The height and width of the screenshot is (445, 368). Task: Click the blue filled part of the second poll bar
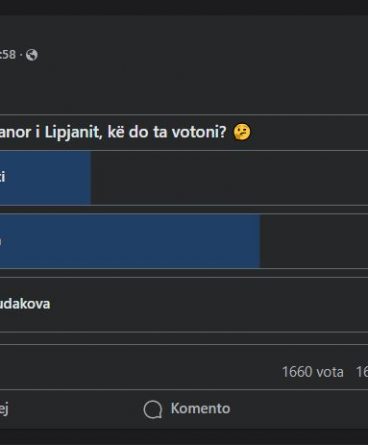click(130, 241)
